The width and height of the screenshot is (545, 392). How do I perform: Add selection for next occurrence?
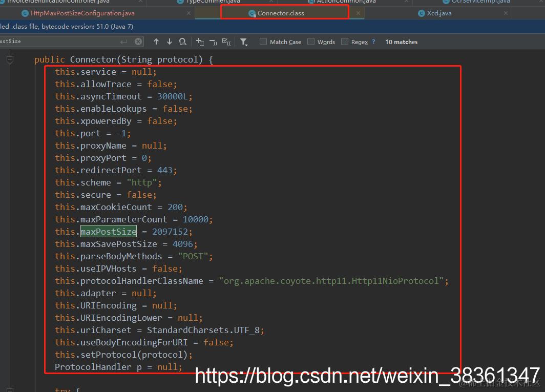coord(200,42)
